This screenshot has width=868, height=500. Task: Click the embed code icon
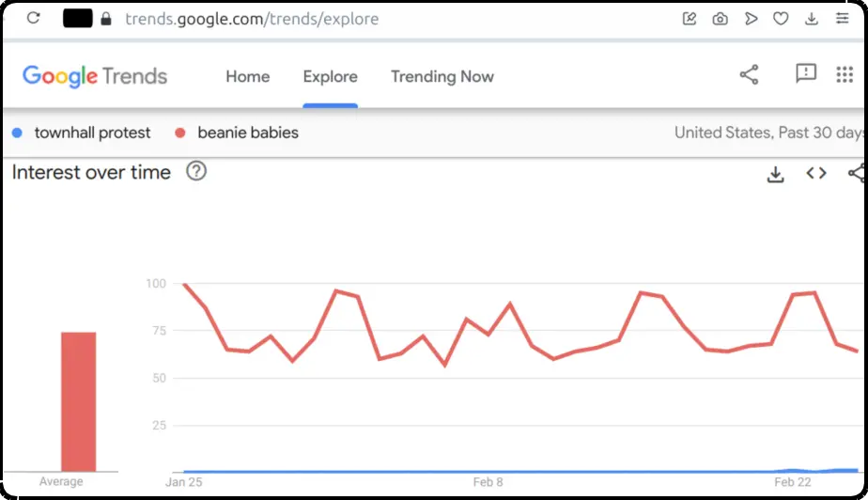[x=816, y=173]
